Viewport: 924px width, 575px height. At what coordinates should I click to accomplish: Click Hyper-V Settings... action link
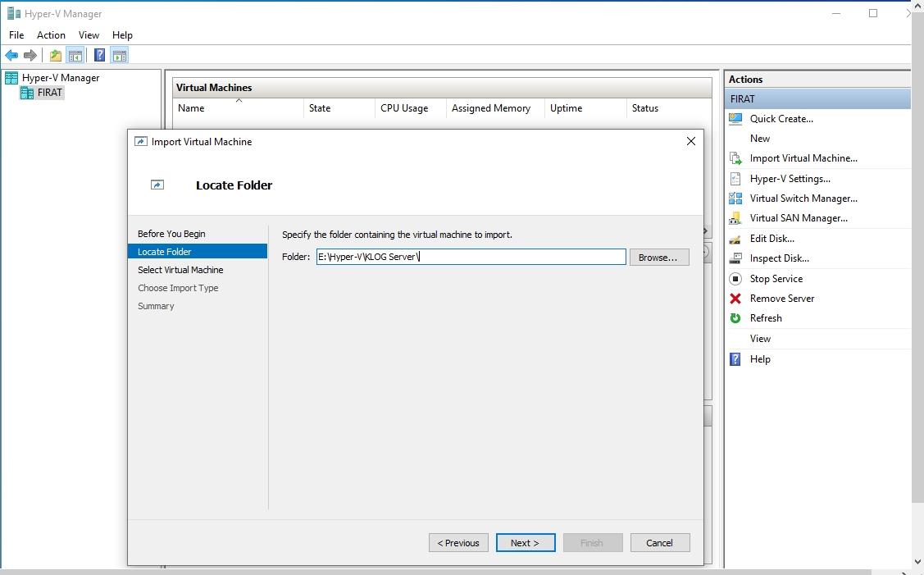click(790, 179)
